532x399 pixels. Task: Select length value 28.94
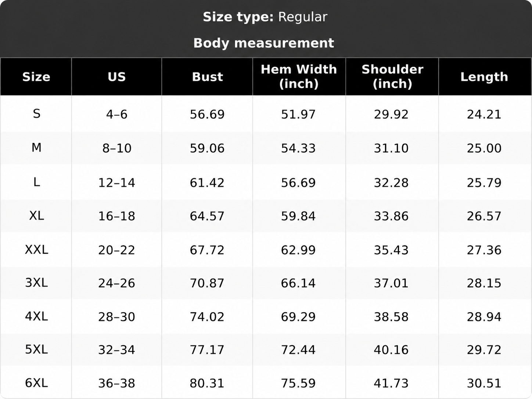point(484,316)
